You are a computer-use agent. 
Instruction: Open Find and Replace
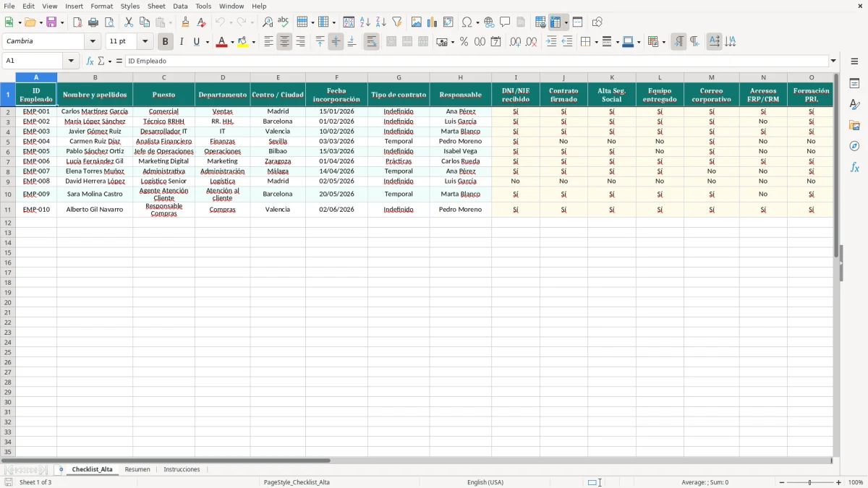(x=268, y=22)
